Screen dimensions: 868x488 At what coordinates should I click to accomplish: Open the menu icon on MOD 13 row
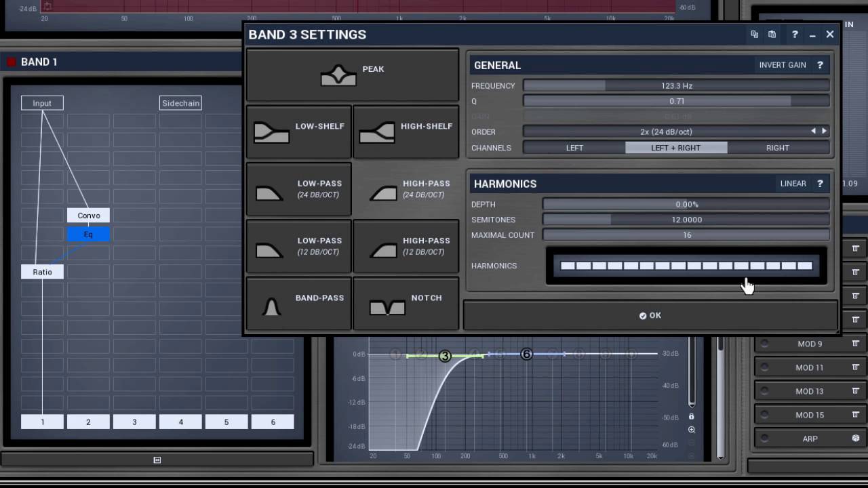click(x=856, y=391)
